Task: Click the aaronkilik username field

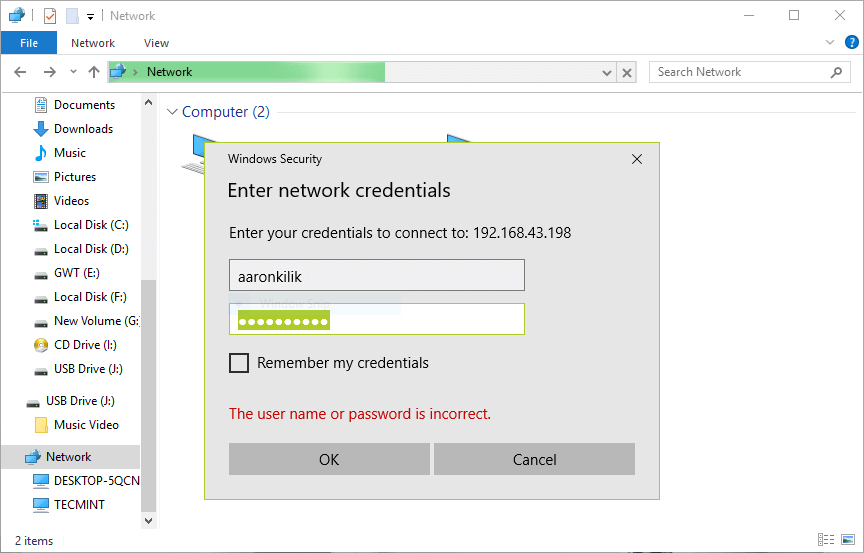Action: coord(377,275)
